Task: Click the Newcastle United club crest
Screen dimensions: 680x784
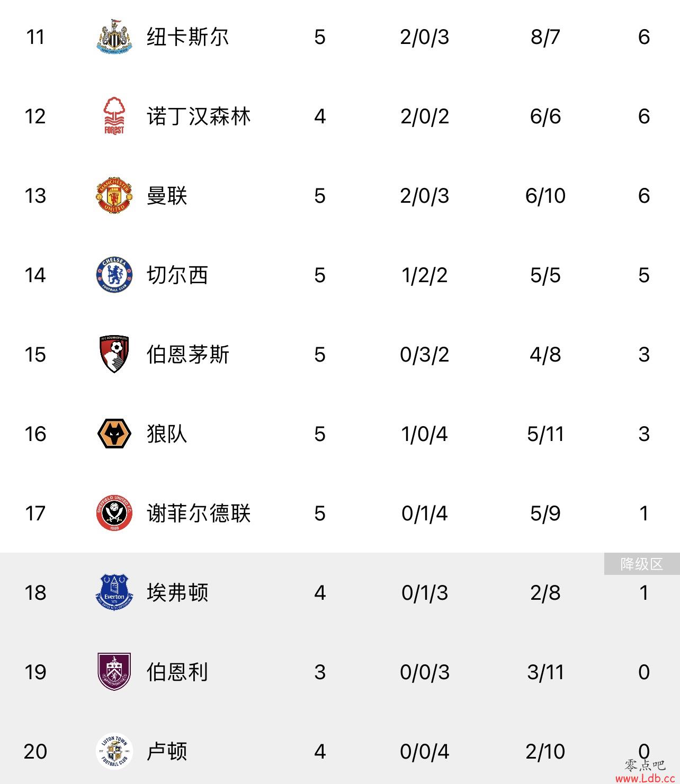Action: (x=114, y=37)
